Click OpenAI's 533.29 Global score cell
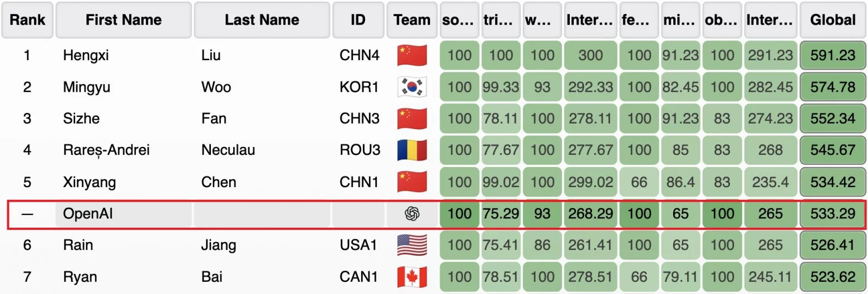The width and height of the screenshot is (868, 294). [x=833, y=214]
